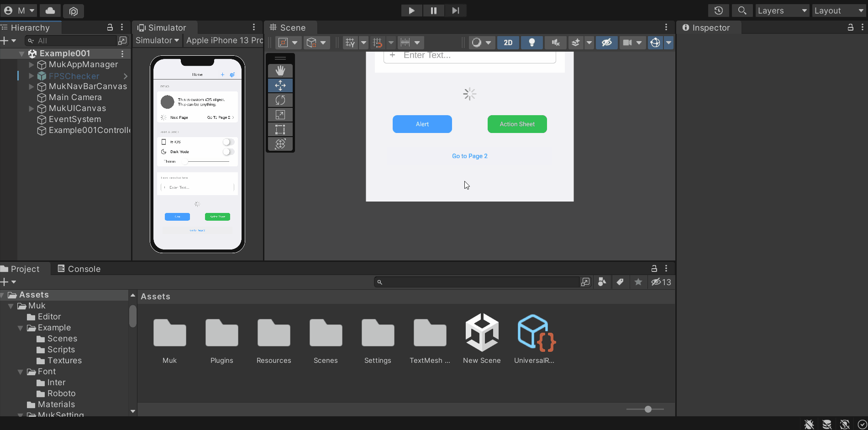Open Undo History
868x430 pixels.
coord(718,11)
